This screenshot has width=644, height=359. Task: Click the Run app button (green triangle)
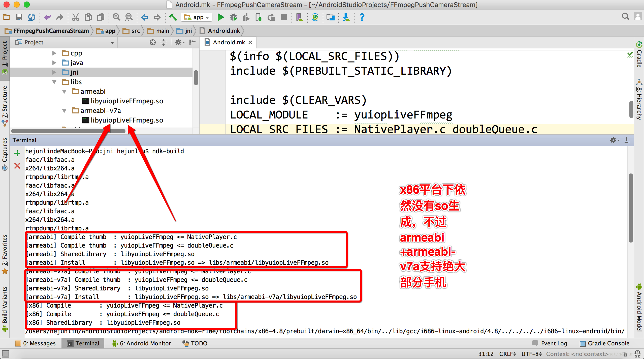coord(220,18)
